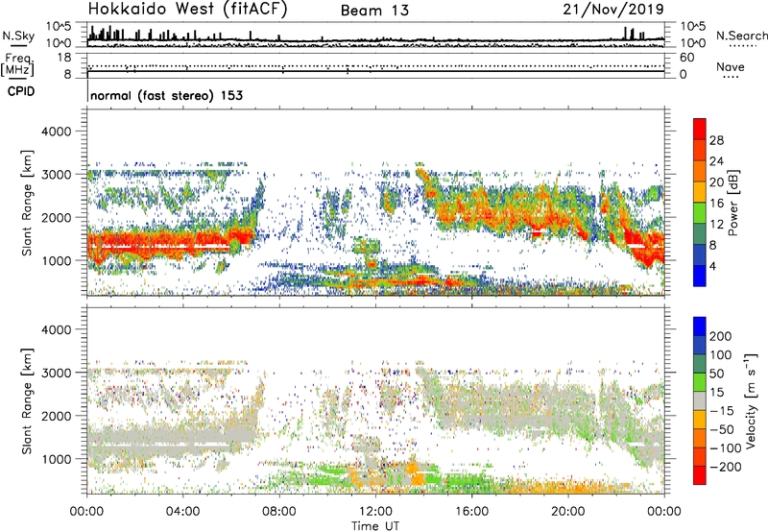Click the '3000' tick in velocity panel
This screenshot has width=768, height=532.
57,373
